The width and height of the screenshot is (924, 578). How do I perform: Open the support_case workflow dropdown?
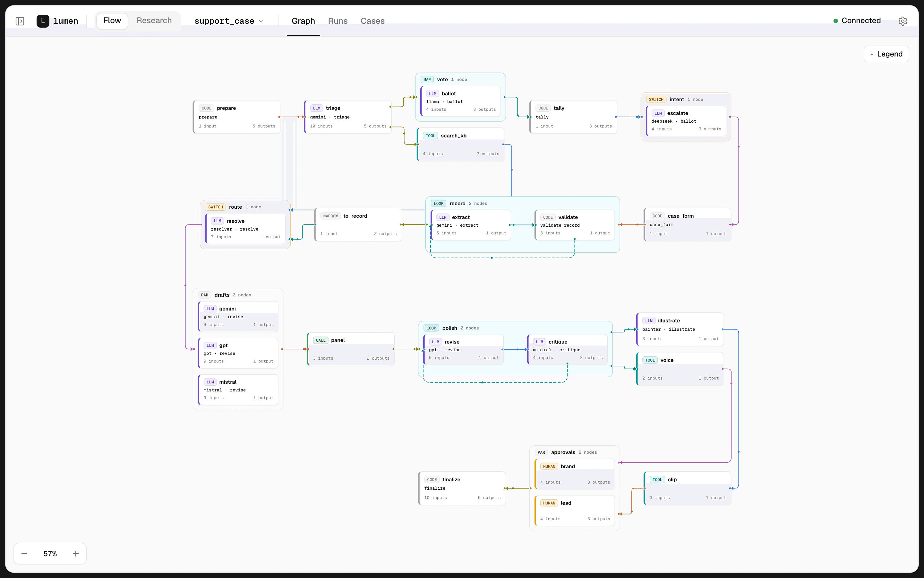229,21
